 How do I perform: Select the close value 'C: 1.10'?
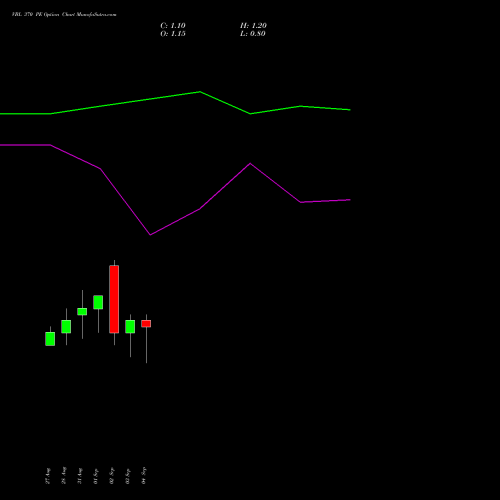pyautogui.click(x=173, y=26)
